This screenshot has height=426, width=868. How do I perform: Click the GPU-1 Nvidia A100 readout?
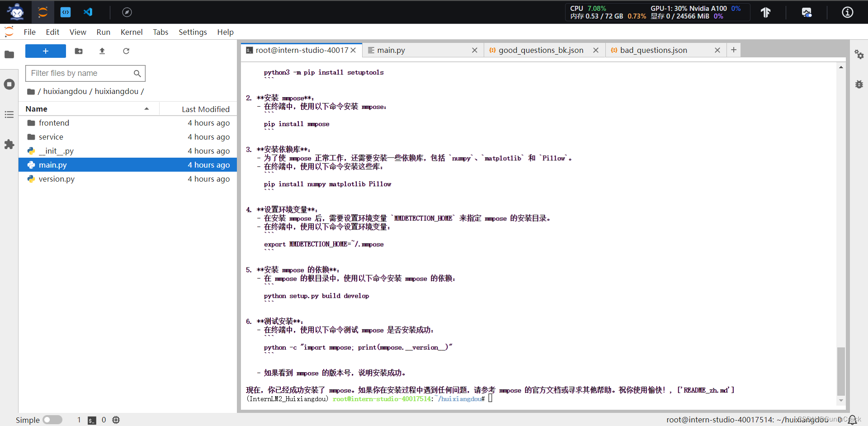[x=695, y=8]
